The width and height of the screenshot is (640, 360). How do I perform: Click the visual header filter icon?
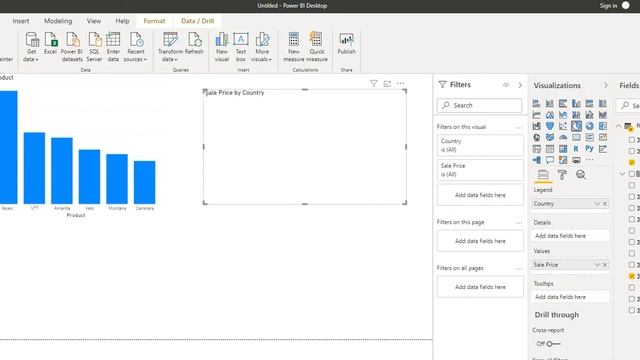click(x=373, y=84)
